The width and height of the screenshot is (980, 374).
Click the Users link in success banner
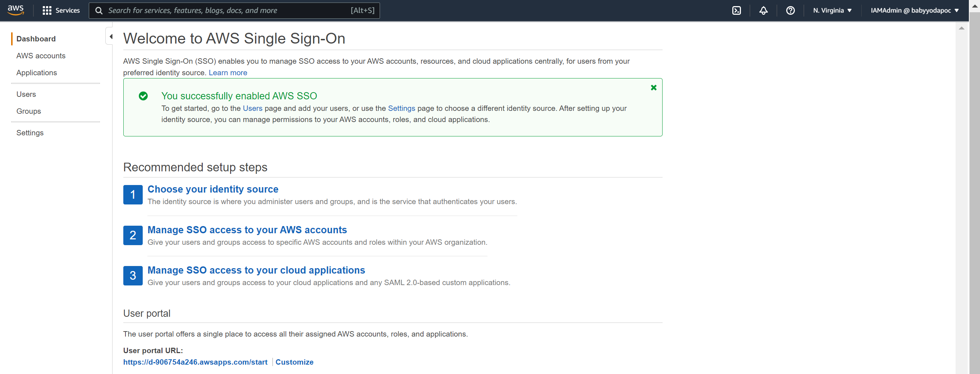click(x=253, y=108)
